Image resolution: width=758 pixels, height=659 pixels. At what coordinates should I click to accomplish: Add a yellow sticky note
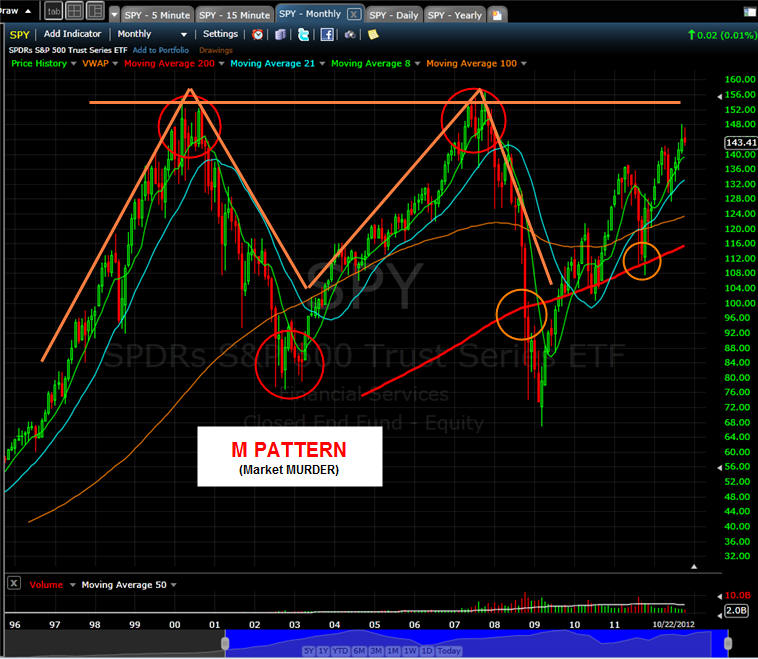(373, 34)
